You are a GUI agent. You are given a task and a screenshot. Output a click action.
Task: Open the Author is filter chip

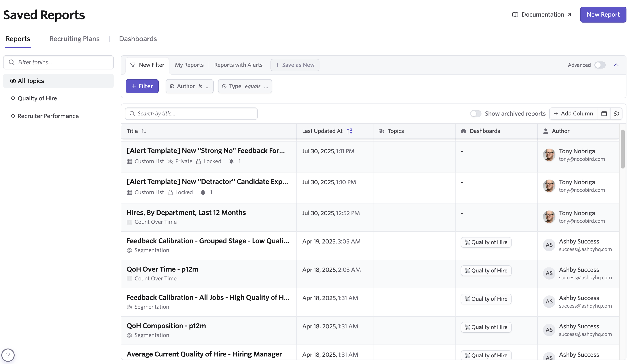click(x=189, y=86)
